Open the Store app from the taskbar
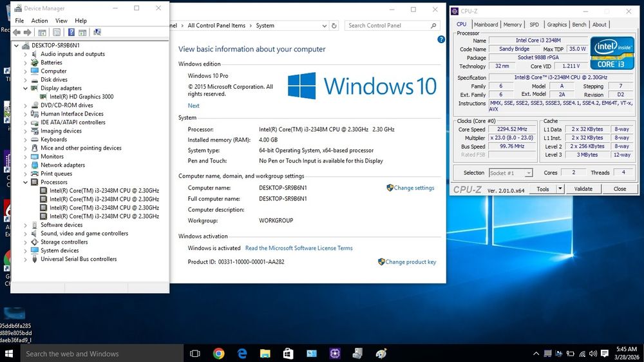Image resolution: width=644 pixels, height=362 pixels. [x=289, y=354]
